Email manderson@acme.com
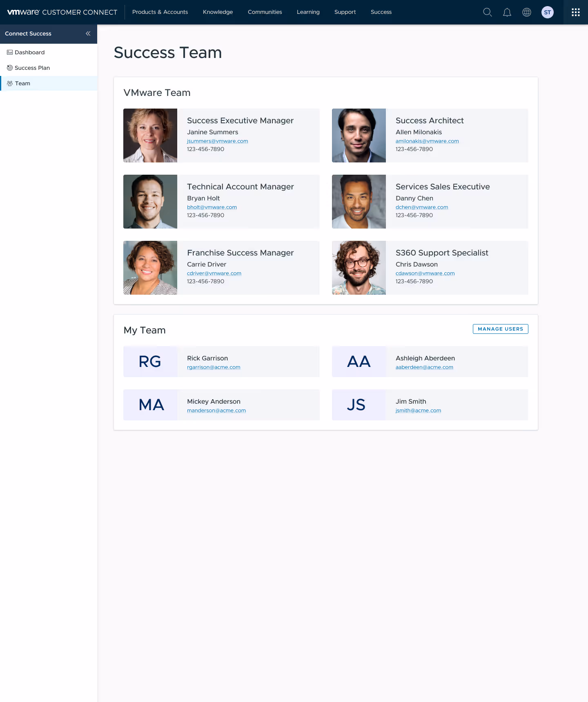The width and height of the screenshot is (588, 702). (216, 411)
